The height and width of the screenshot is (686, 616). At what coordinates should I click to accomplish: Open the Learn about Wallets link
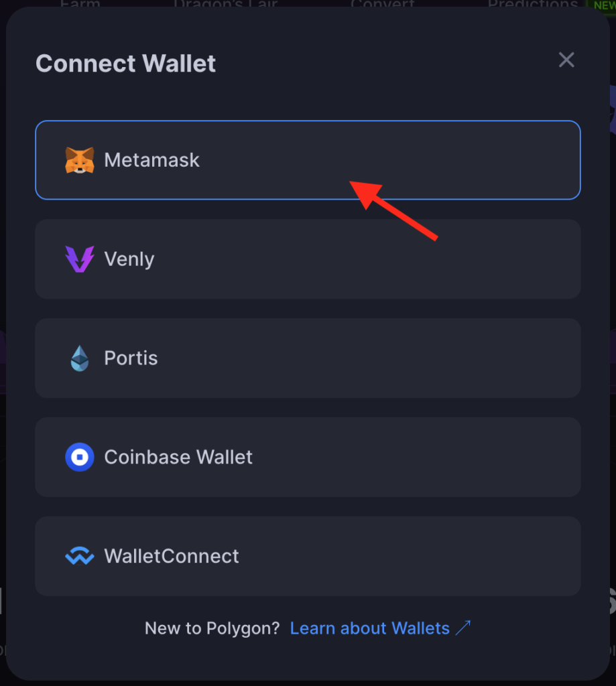(x=370, y=628)
